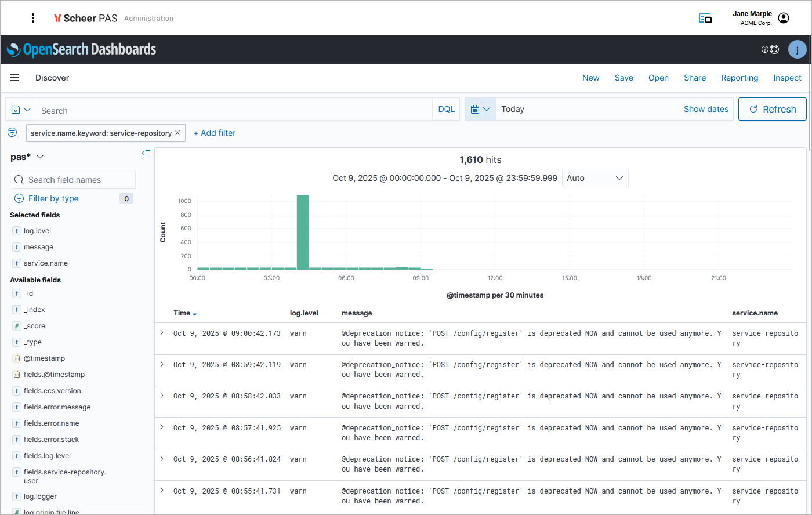The width and height of the screenshot is (812, 515).
Task: Collapse the fields sidebar panel
Action: tap(146, 153)
